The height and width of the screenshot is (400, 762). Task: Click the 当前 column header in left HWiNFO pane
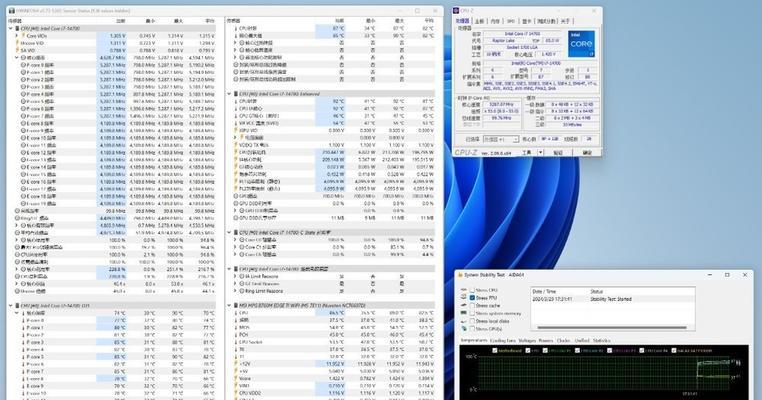tap(121, 21)
